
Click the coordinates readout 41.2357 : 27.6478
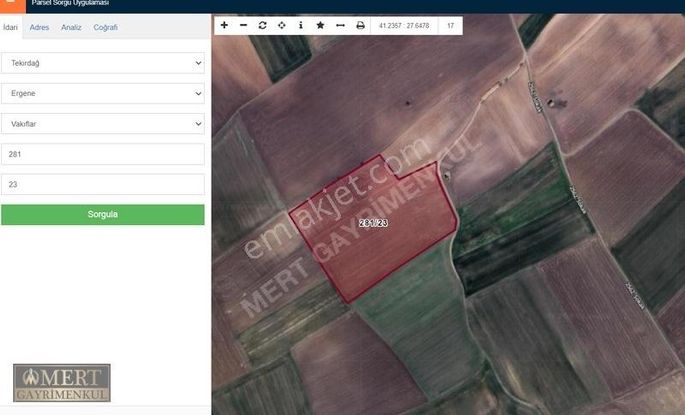tap(404, 26)
